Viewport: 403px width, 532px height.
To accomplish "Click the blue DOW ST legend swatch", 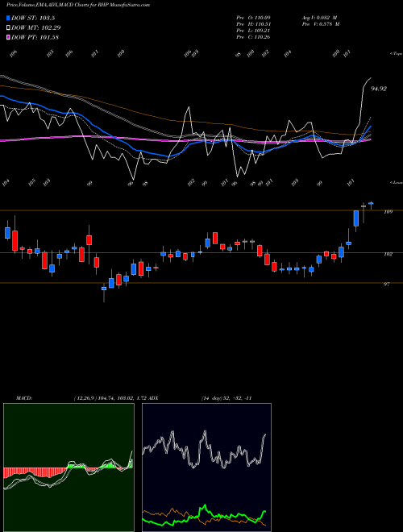I will (x=8, y=18).
